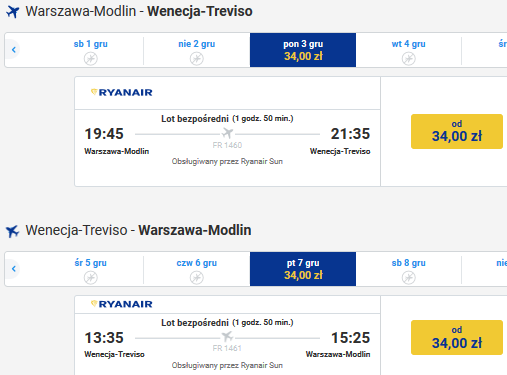The width and height of the screenshot is (507, 375).
Task: Show earlier outbound dates with left chevron
Action: pyautogui.click(x=13, y=50)
